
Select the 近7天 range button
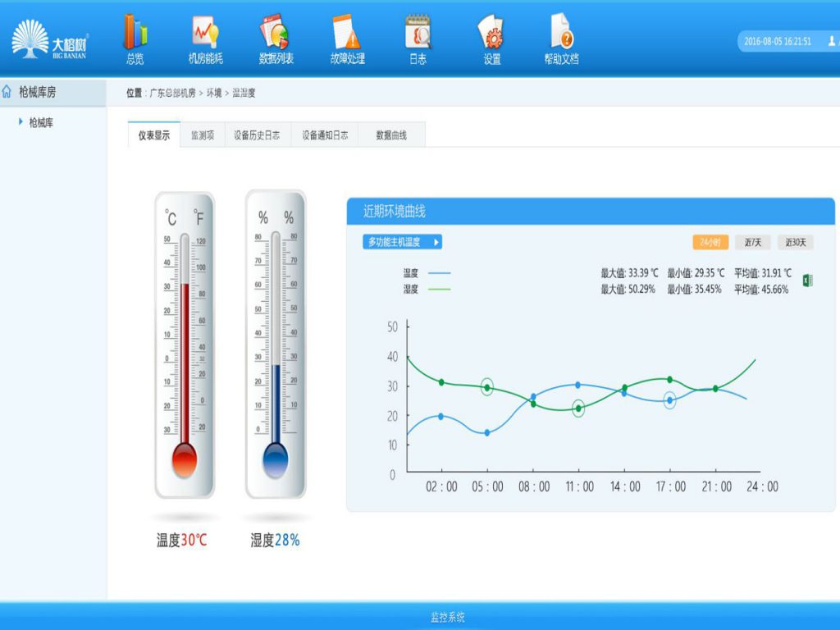(x=752, y=242)
